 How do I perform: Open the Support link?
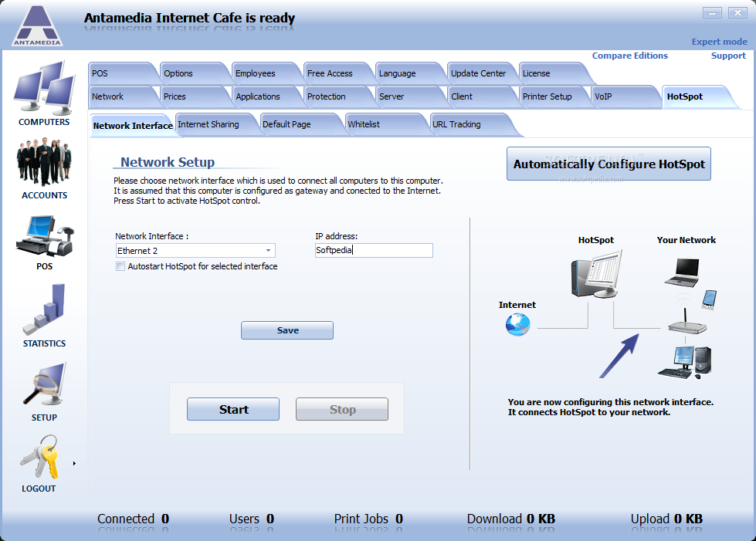pos(728,56)
